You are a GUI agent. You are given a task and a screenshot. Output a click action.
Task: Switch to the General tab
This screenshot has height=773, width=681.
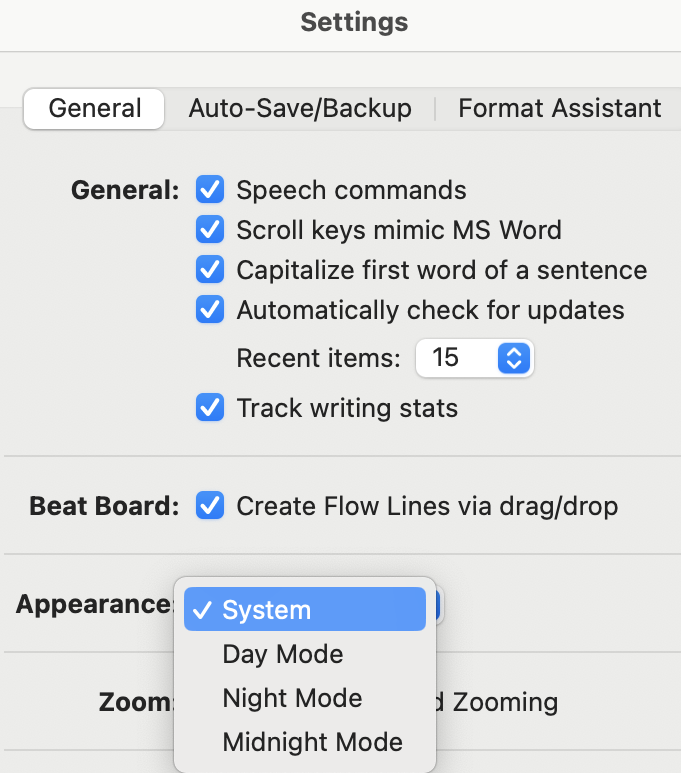pyautogui.click(x=94, y=108)
